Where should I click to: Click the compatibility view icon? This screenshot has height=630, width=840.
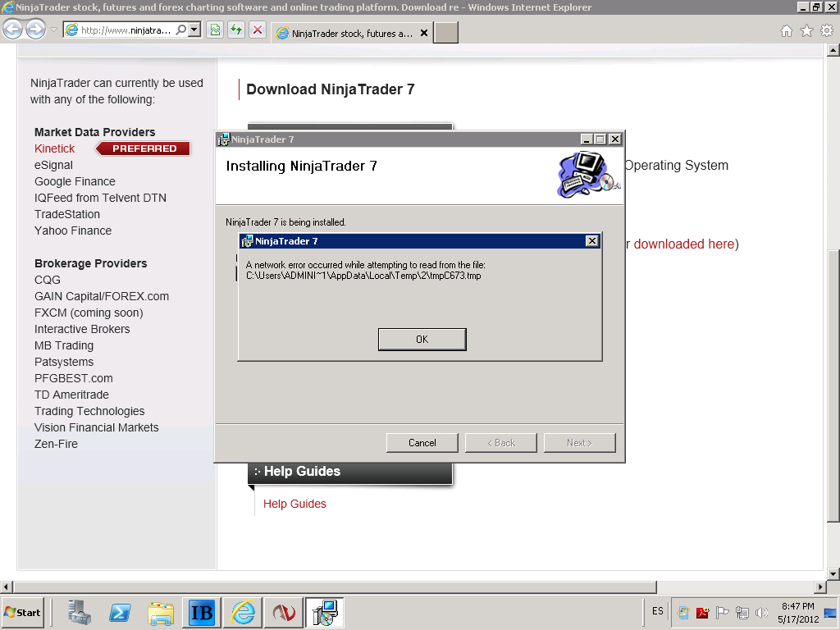(x=216, y=30)
